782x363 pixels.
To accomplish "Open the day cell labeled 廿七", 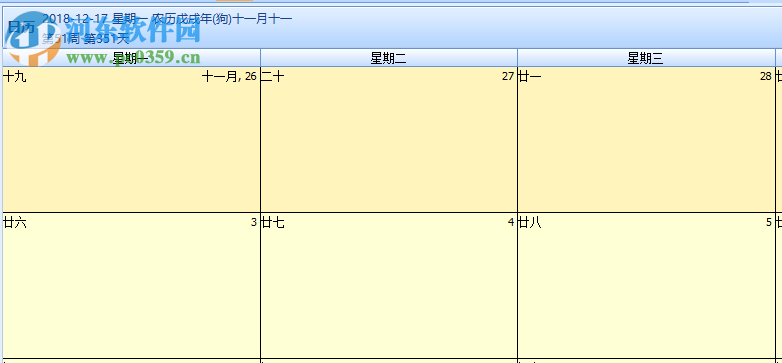I will pos(389,285).
